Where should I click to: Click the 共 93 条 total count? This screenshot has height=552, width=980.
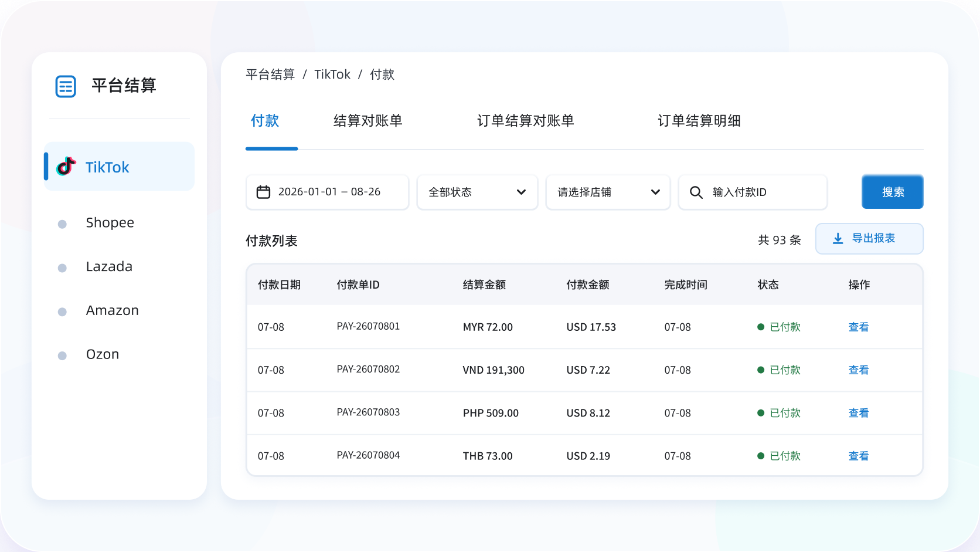point(779,240)
